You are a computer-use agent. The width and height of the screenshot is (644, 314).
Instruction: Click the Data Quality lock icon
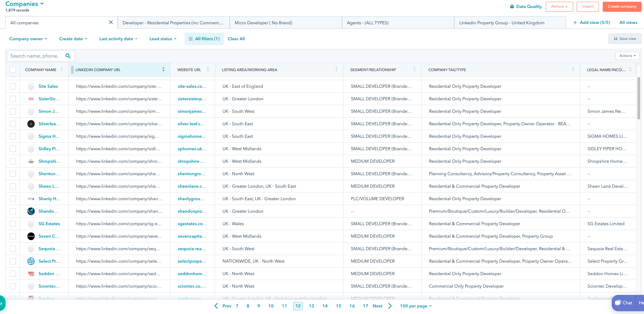pos(512,7)
